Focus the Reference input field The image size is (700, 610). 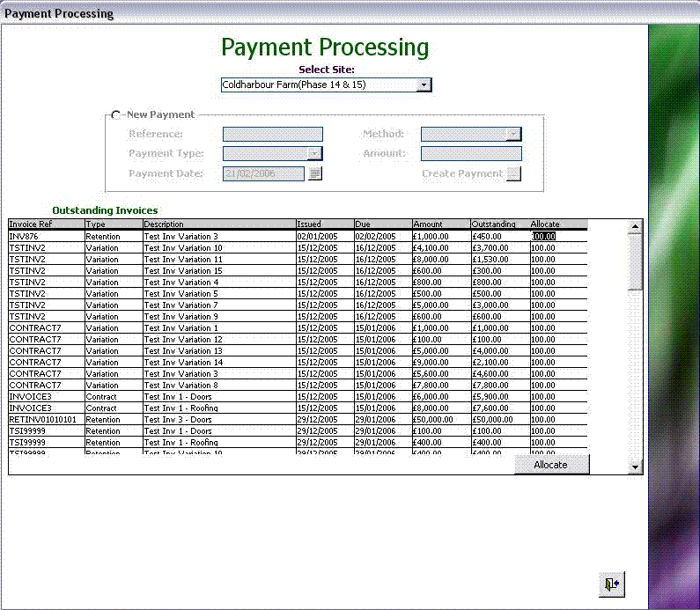point(273,134)
